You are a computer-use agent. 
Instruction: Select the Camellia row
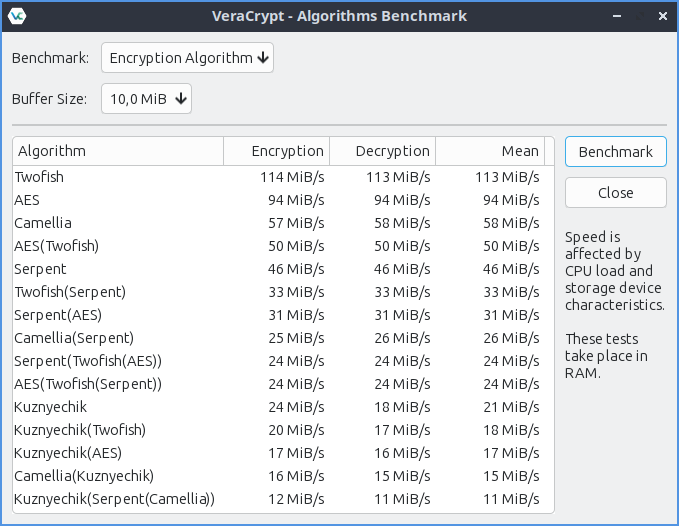[283, 223]
